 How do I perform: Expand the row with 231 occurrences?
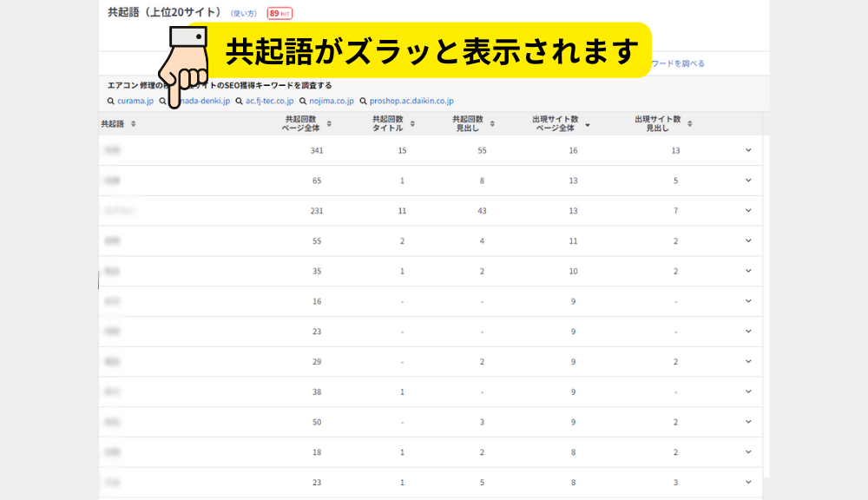(748, 210)
